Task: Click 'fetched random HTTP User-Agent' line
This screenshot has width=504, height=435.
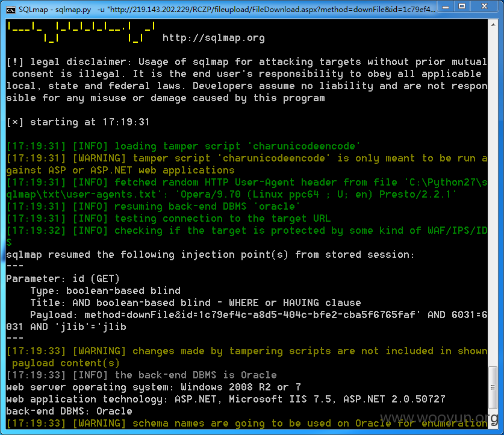Action: pyautogui.click(x=247, y=183)
